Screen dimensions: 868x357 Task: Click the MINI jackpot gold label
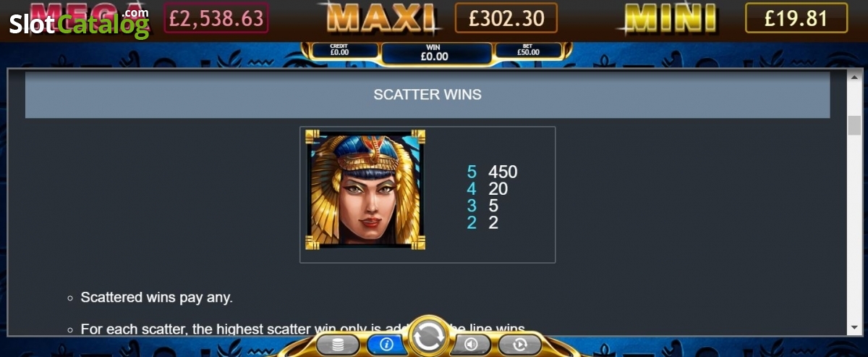click(x=671, y=19)
